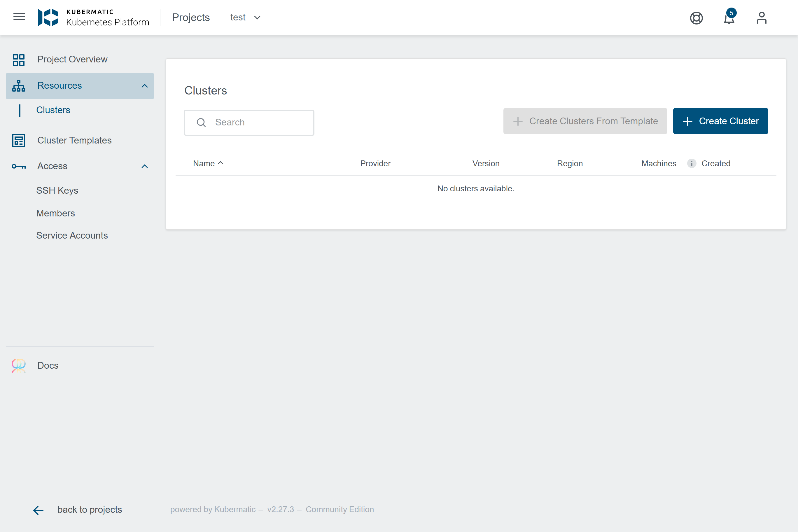Open the user profile icon
The image size is (798, 532).
761,17
